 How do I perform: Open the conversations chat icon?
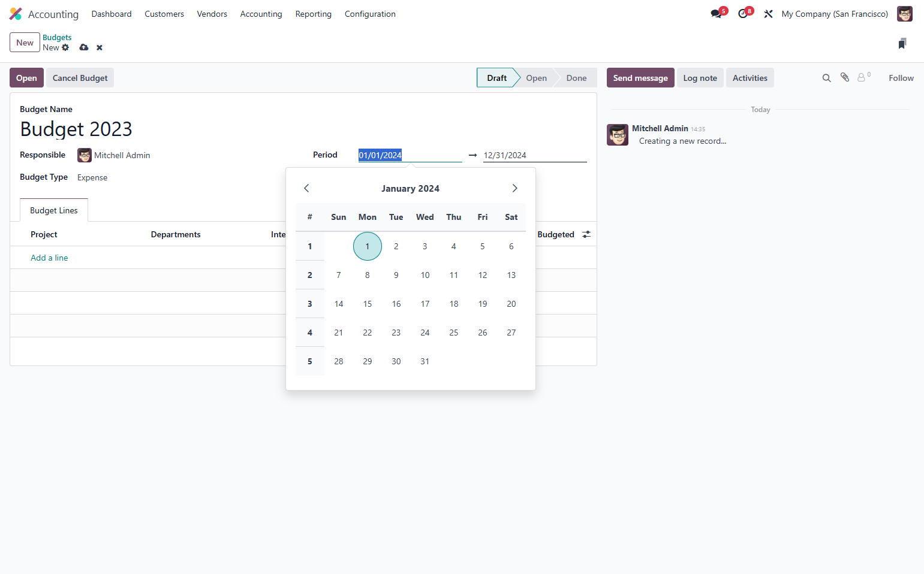pos(716,14)
